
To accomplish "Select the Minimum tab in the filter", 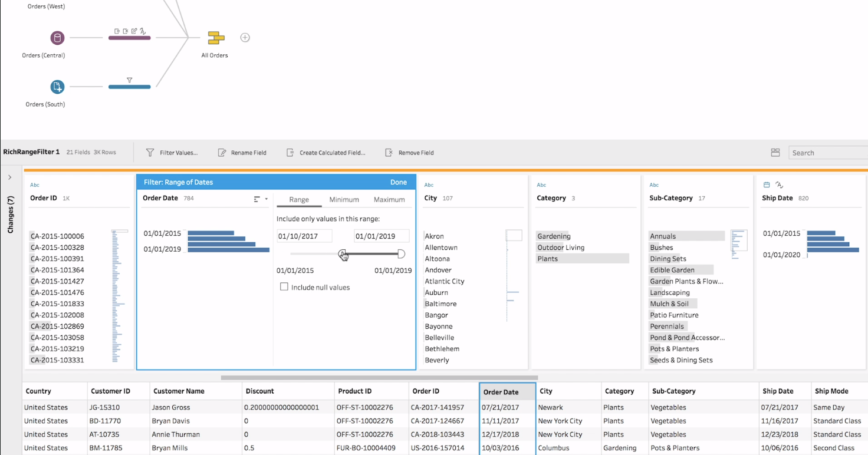I will click(x=344, y=199).
